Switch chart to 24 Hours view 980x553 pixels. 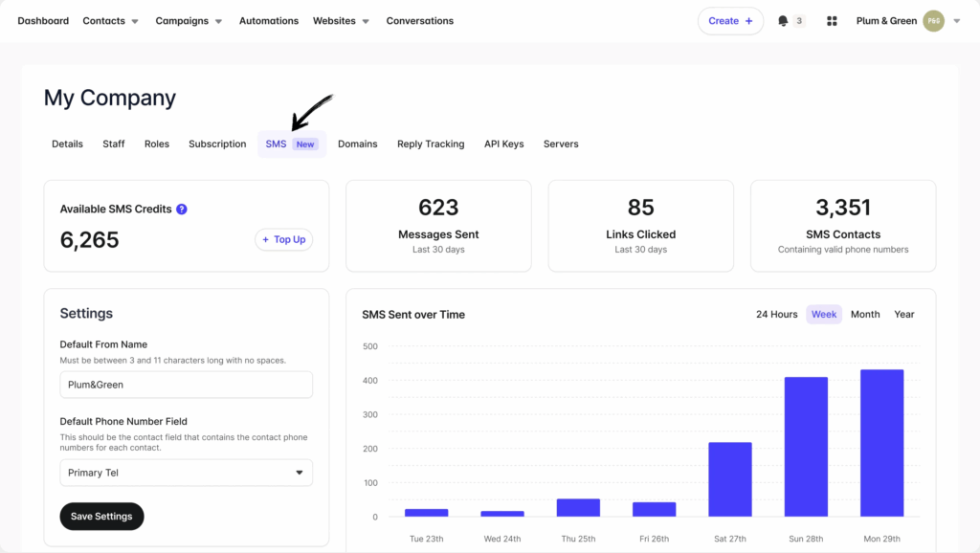click(x=776, y=314)
